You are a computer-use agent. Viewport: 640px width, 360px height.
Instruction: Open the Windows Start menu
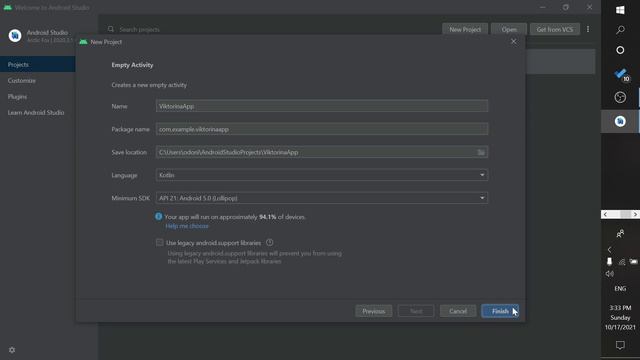point(620,10)
